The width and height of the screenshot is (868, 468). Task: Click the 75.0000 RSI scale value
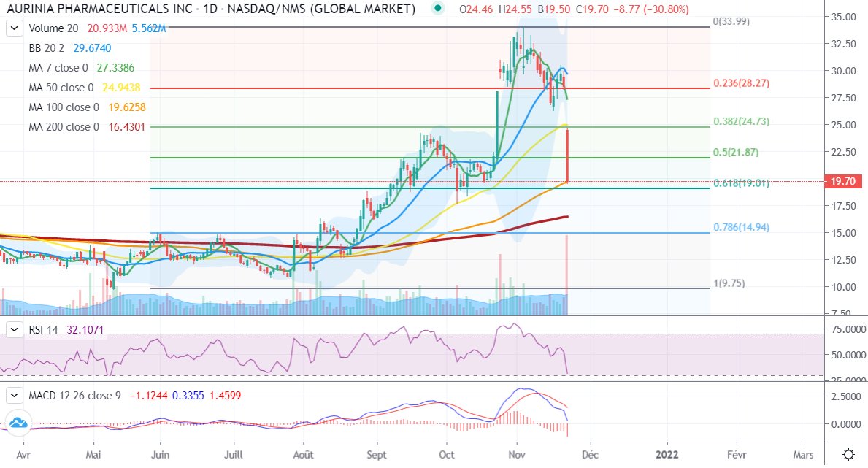[x=848, y=329]
